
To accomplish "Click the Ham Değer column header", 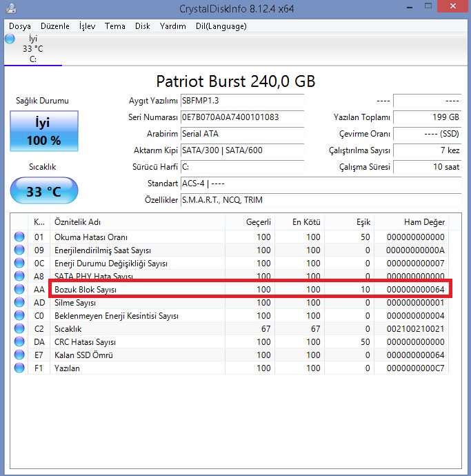I will click(411, 222).
